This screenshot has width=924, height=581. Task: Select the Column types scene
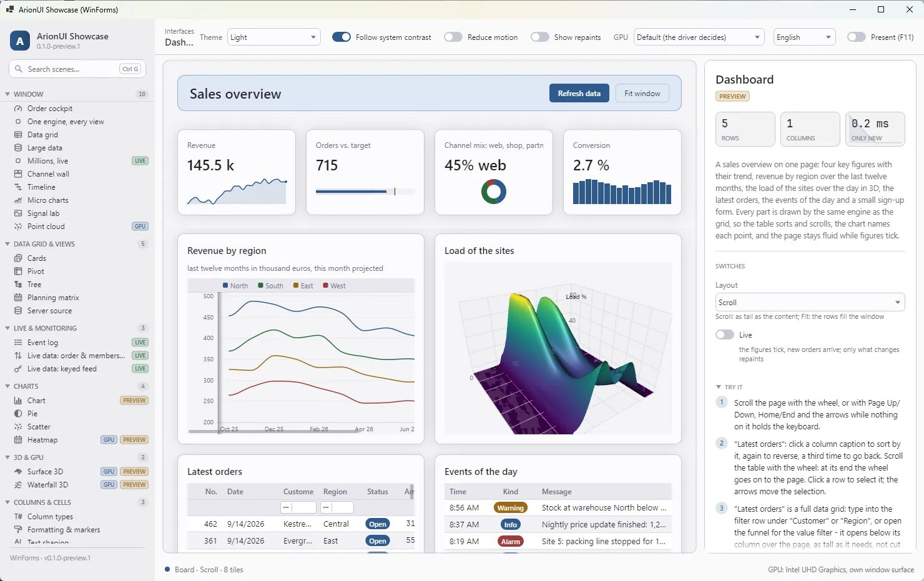point(50,517)
